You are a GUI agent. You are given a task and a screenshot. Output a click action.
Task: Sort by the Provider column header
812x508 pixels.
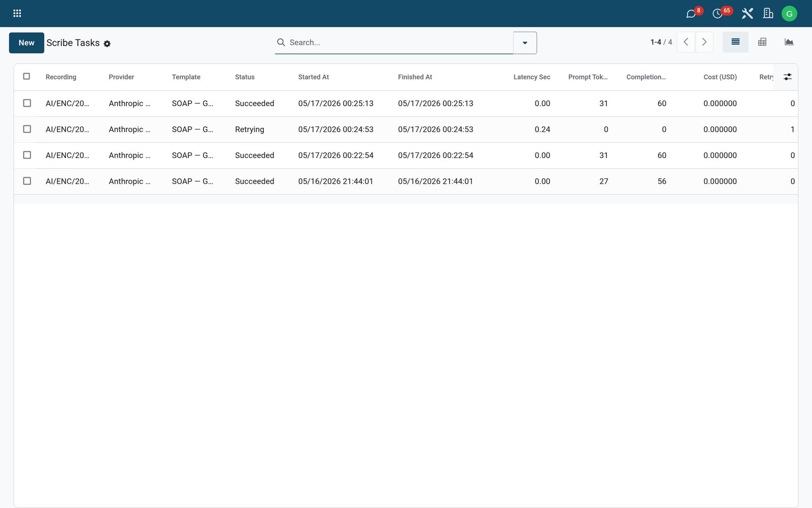[121, 77]
